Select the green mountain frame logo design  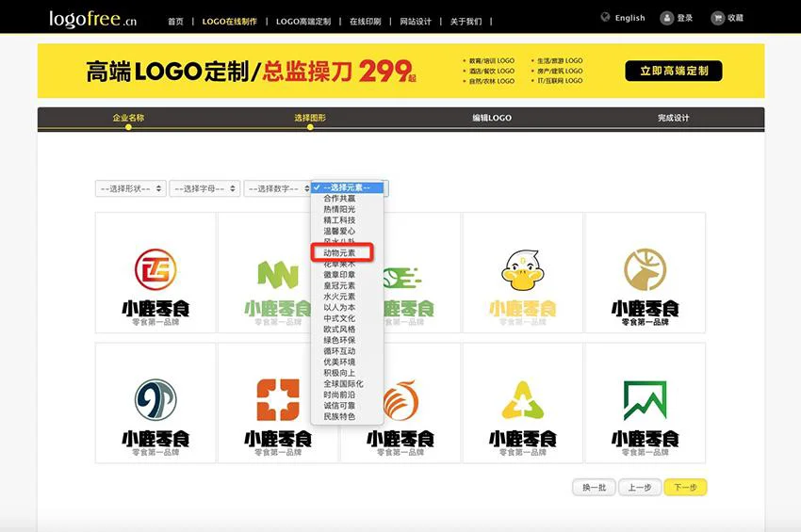tap(646, 403)
